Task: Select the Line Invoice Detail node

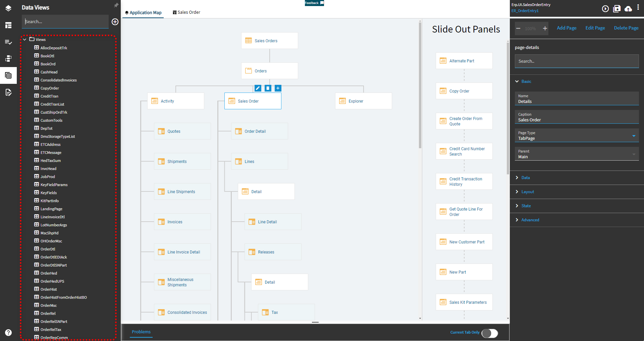Action: 182,252
